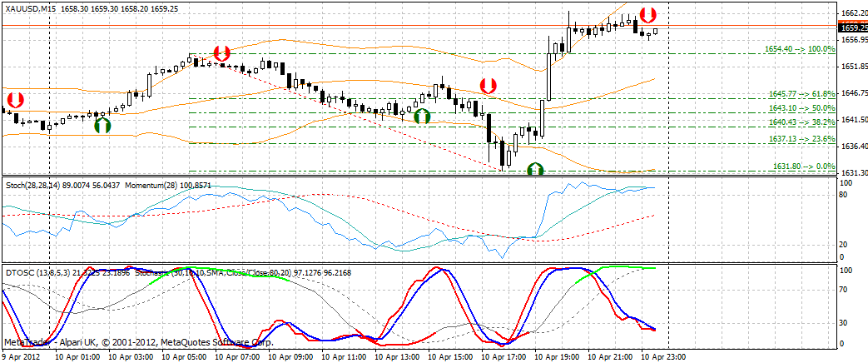Click the 10 Apr 15:00 time label

click(x=450, y=358)
